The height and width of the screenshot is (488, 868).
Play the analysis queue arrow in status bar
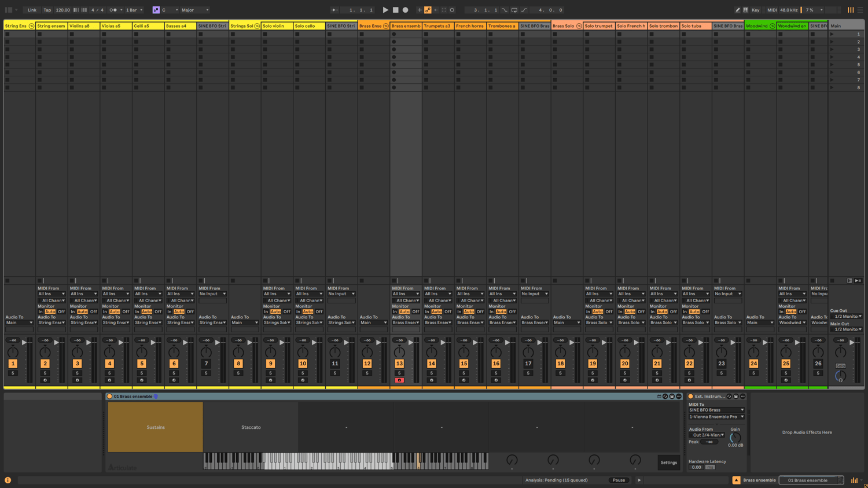639,480
